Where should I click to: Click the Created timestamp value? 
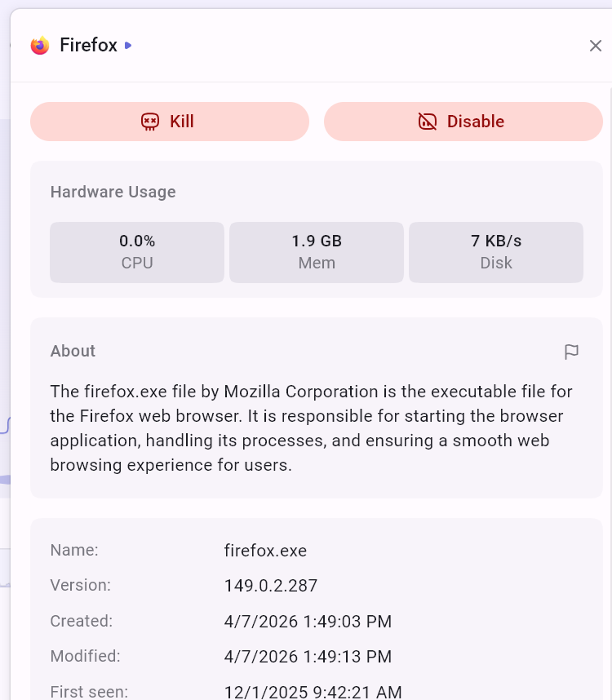(x=308, y=622)
